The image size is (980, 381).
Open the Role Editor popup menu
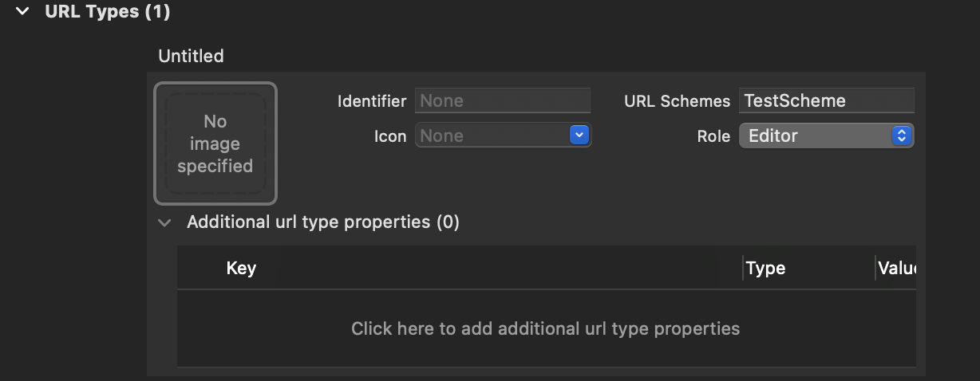tap(826, 136)
